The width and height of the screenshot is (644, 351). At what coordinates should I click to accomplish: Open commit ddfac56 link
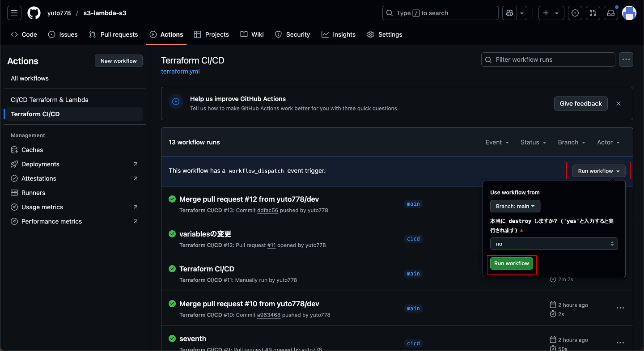click(x=267, y=210)
